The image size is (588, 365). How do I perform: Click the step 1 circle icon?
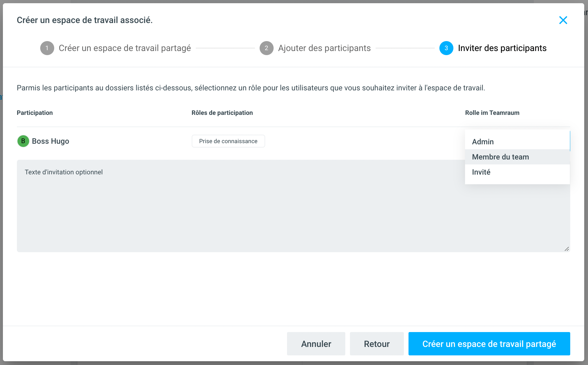pos(47,48)
